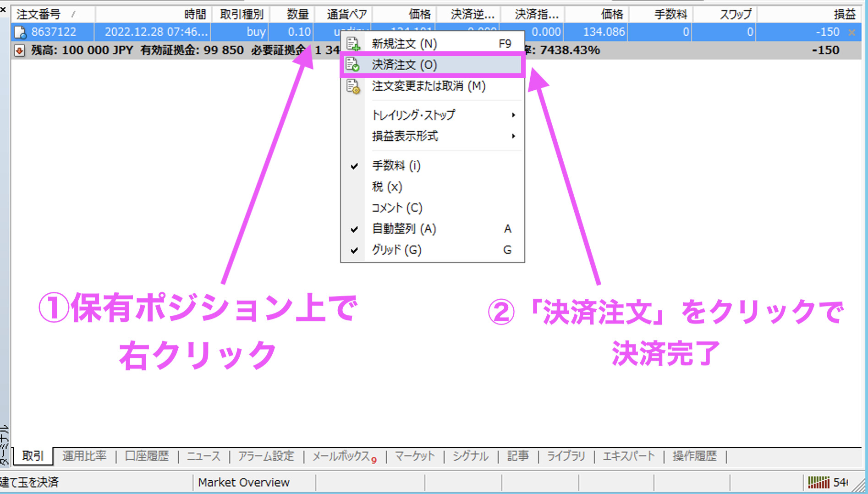Sort by 注文番号 column header

pos(39,14)
